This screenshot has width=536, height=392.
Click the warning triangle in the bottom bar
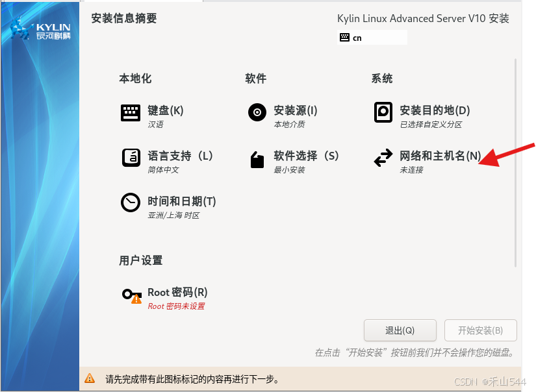tap(90, 378)
